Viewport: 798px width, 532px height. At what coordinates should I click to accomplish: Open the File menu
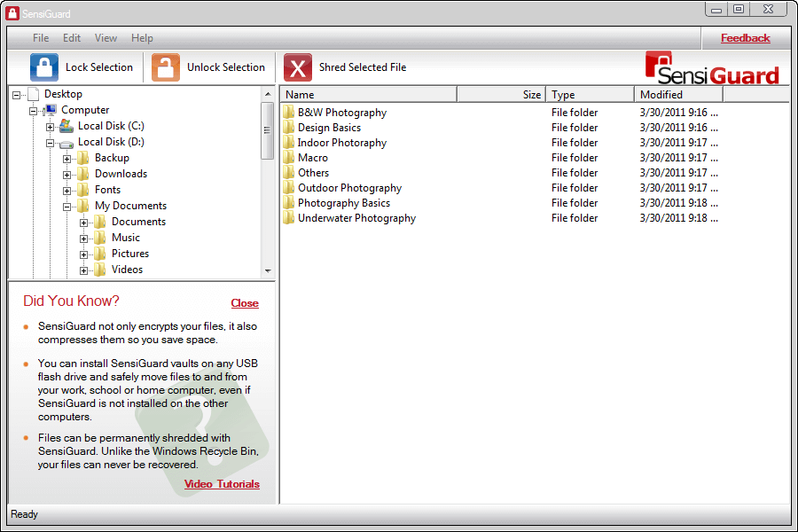[40, 38]
